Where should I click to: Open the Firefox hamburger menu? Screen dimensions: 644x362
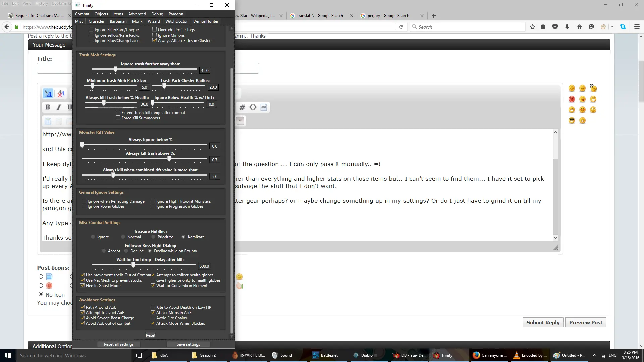(x=637, y=27)
